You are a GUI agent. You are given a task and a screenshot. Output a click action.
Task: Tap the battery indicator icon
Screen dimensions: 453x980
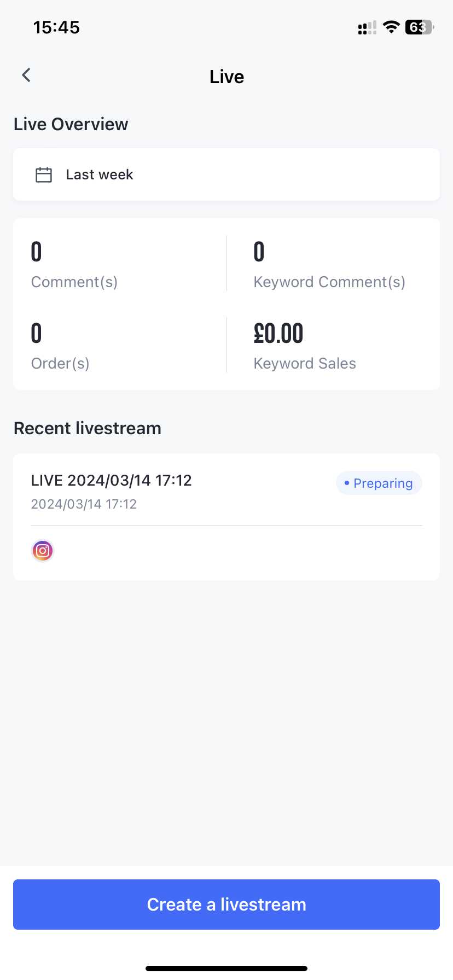coord(419,27)
